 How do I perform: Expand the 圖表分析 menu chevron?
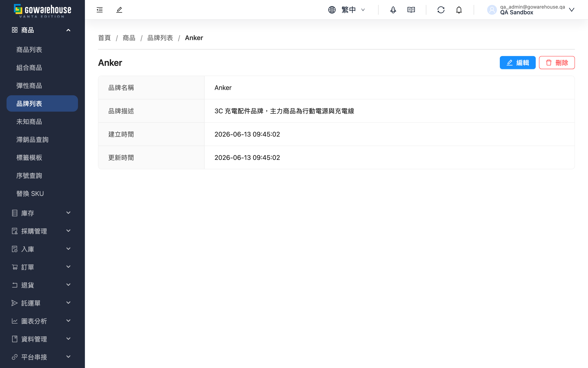point(69,321)
